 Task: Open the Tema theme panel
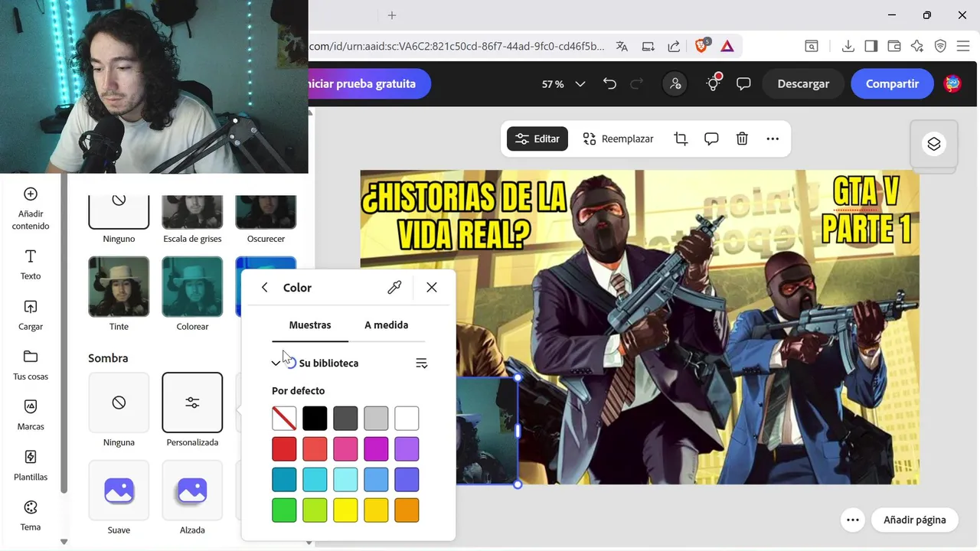click(x=31, y=516)
